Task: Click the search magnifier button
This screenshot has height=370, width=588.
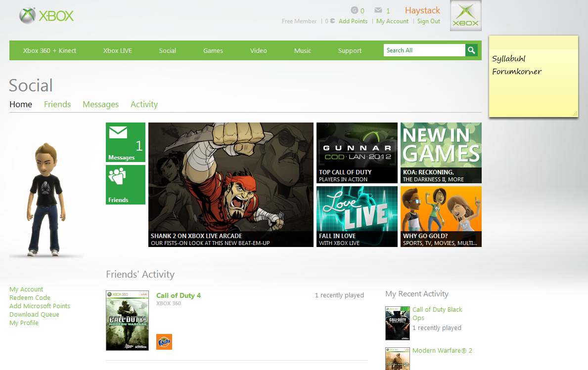Action: (x=471, y=50)
